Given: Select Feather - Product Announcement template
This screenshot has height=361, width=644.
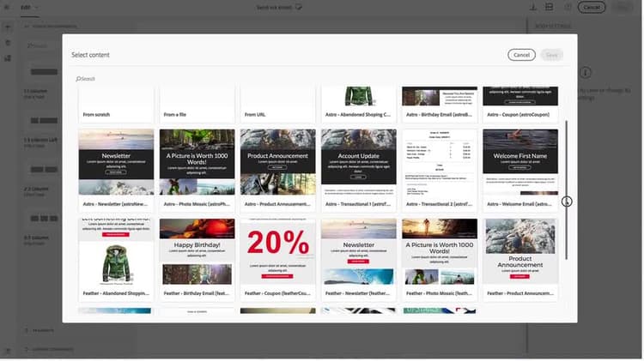Looking at the screenshot, I should tap(520, 259).
